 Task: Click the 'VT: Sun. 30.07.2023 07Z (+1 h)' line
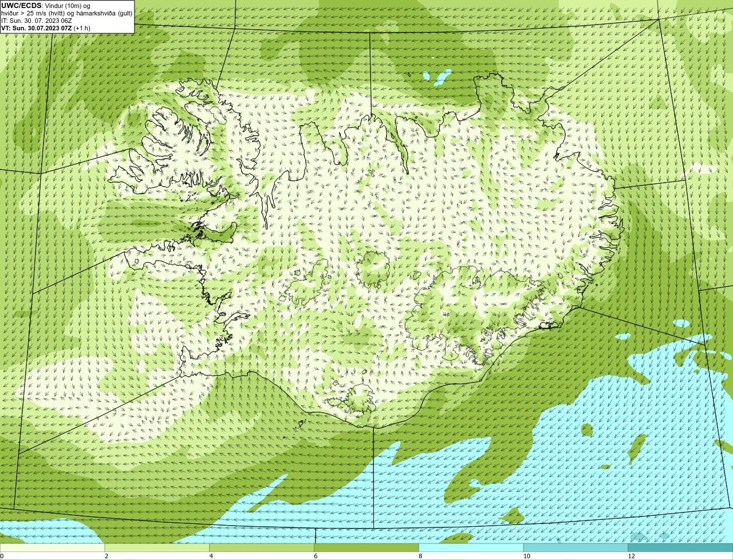pos(45,28)
